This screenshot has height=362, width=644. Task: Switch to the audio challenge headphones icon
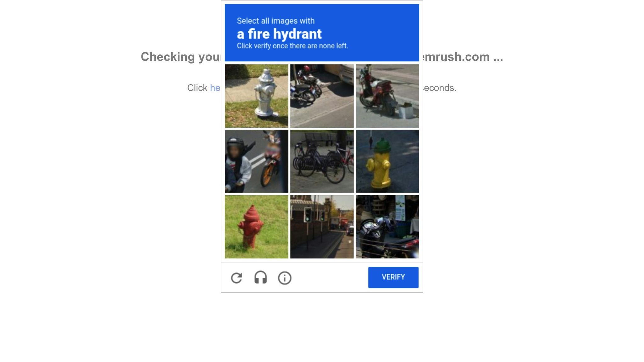260,278
